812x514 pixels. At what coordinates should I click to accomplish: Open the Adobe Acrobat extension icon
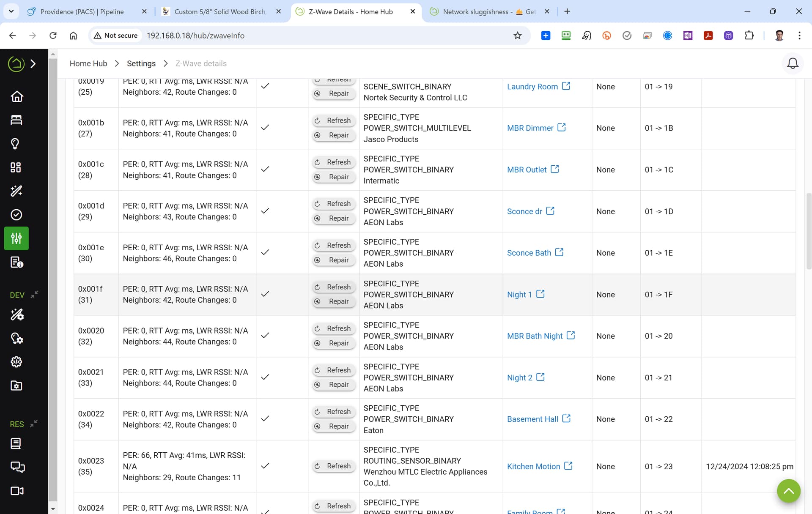(708, 36)
